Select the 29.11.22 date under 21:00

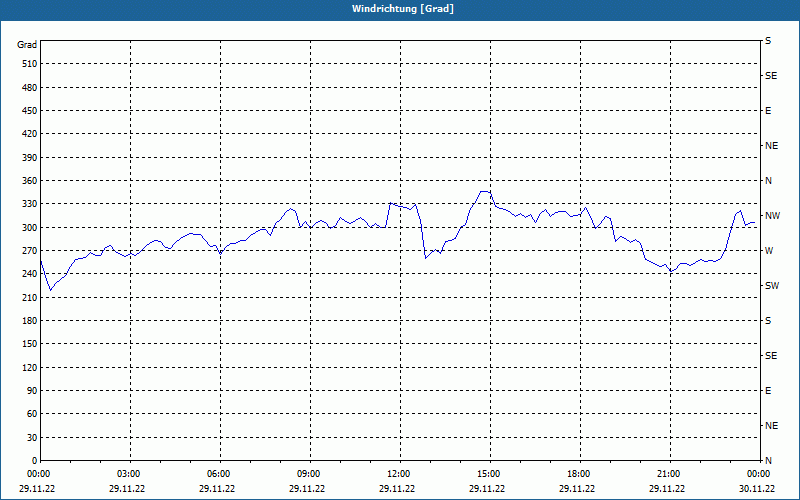point(666,489)
